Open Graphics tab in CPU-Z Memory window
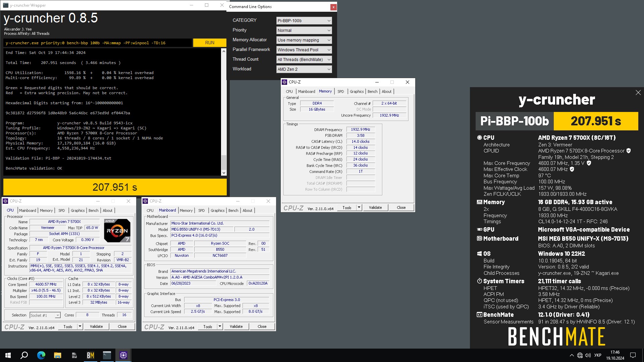This screenshot has width=644, height=362. (357, 92)
